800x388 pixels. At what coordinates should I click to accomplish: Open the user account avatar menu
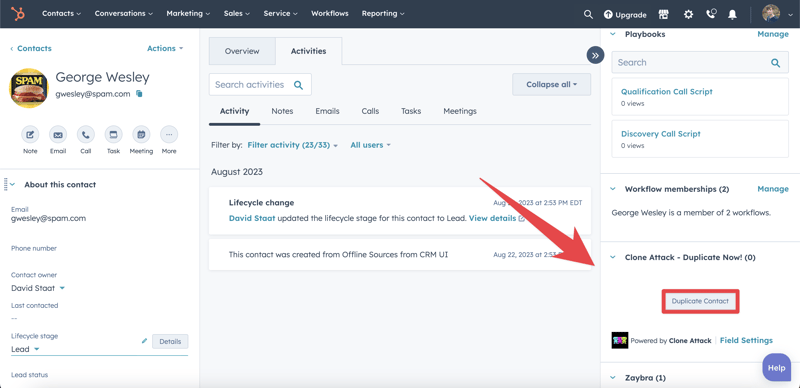pos(776,14)
